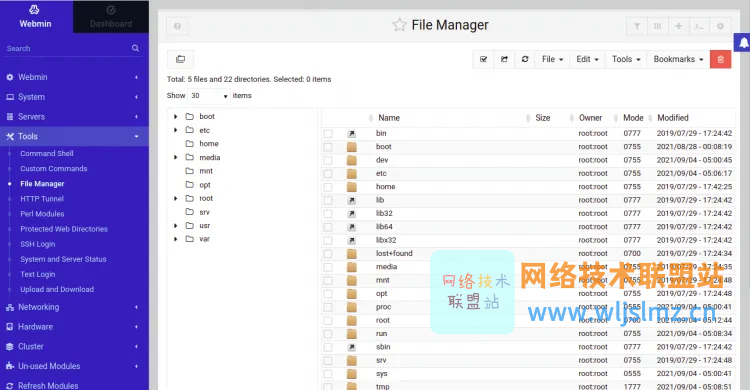Expand the Servers sidebar category

(74, 116)
